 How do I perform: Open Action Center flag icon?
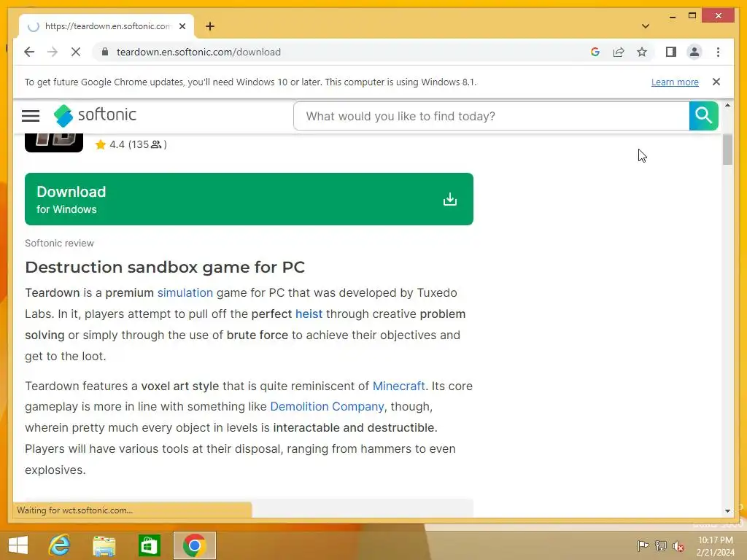tap(643, 545)
